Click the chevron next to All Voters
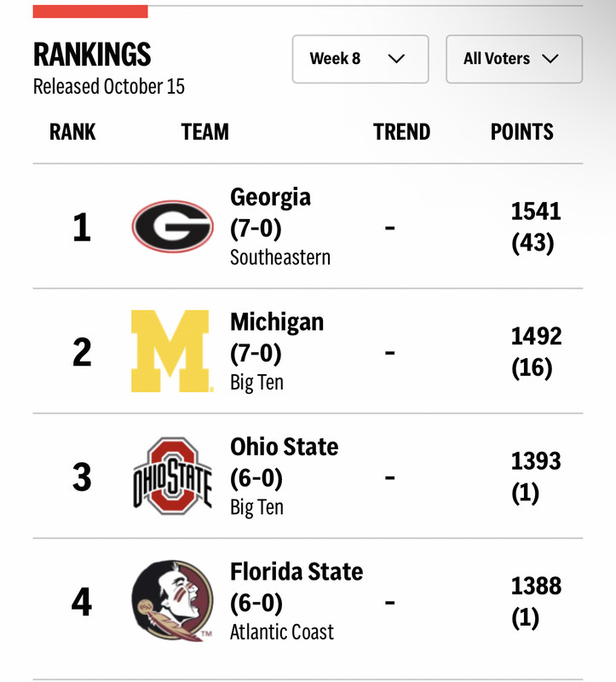This screenshot has height=682, width=616. (550, 59)
